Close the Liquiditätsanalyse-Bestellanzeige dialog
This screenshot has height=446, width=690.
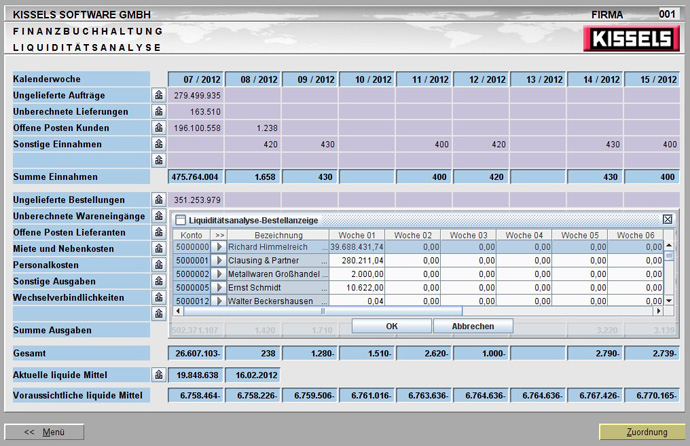click(667, 219)
